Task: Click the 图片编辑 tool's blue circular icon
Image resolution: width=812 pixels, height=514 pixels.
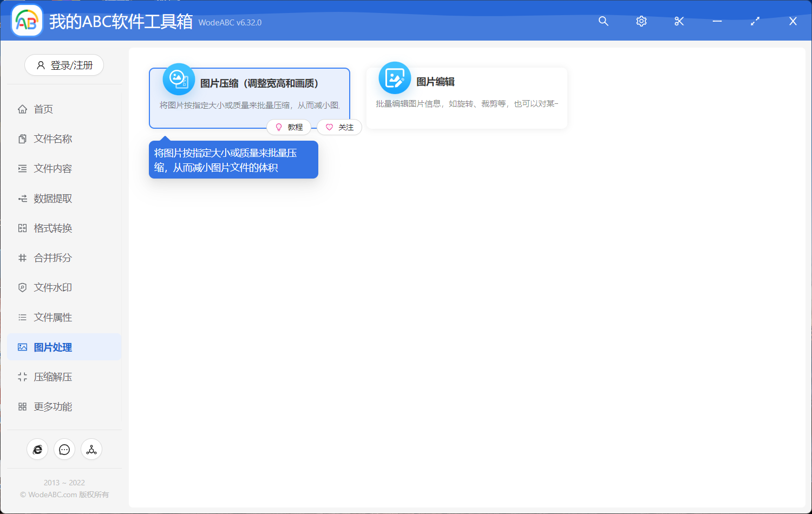Action: coord(395,78)
